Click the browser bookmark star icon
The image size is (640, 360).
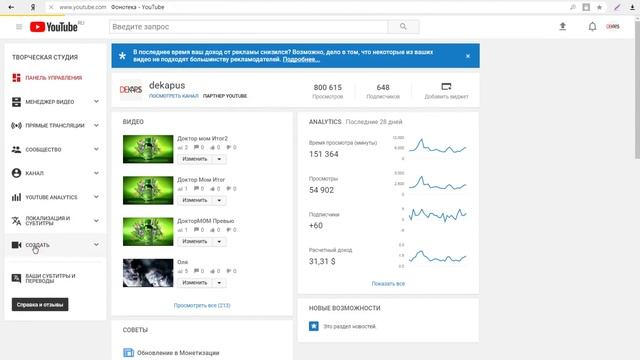[x=599, y=7]
